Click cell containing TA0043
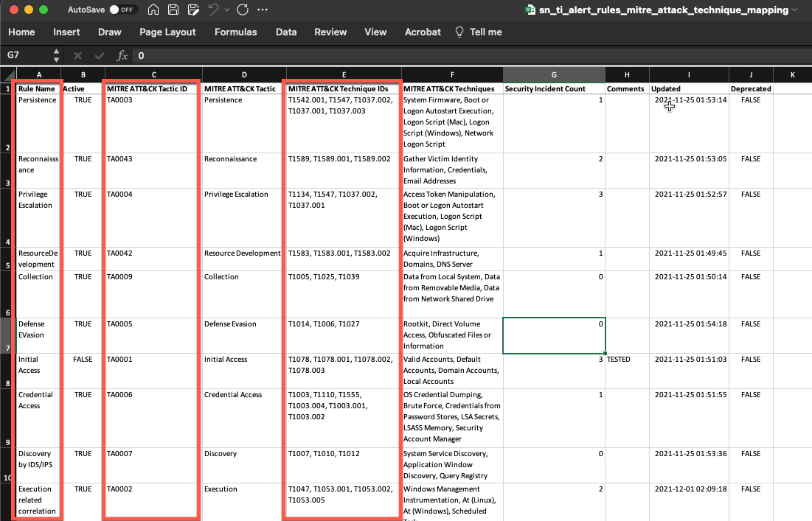The width and height of the screenshot is (812, 521). [154, 170]
